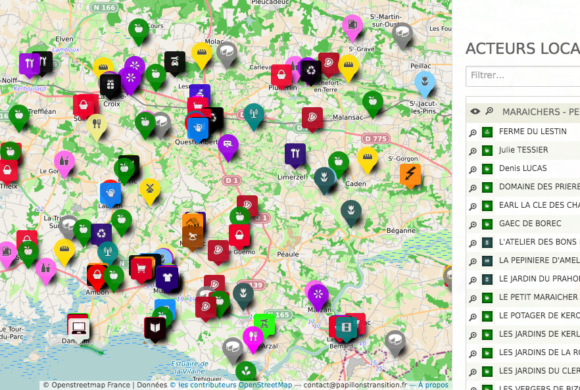Open the yellow bread marker near Molac
Image resolution: width=580 pixels, height=390 pixels.
click(x=202, y=54)
